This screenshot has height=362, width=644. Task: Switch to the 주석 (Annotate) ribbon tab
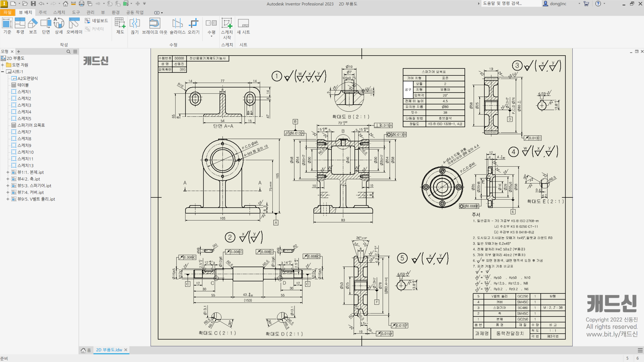point(42,12)
